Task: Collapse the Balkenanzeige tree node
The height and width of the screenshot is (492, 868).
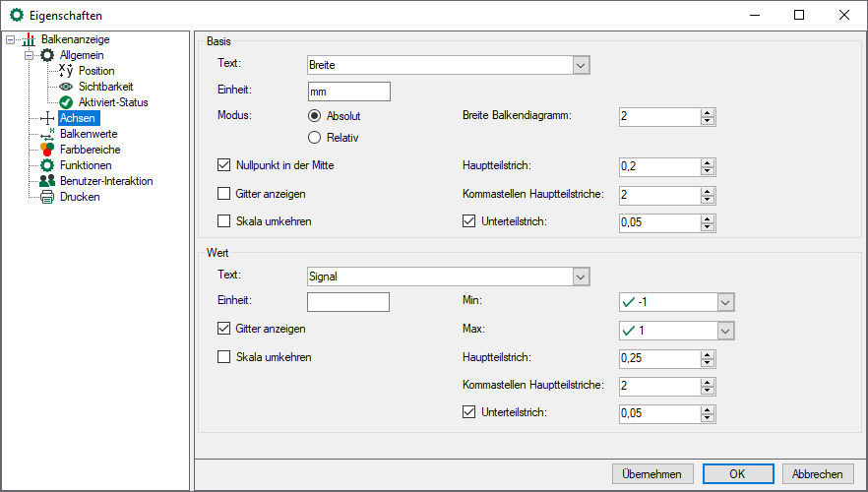Action: 11,39
